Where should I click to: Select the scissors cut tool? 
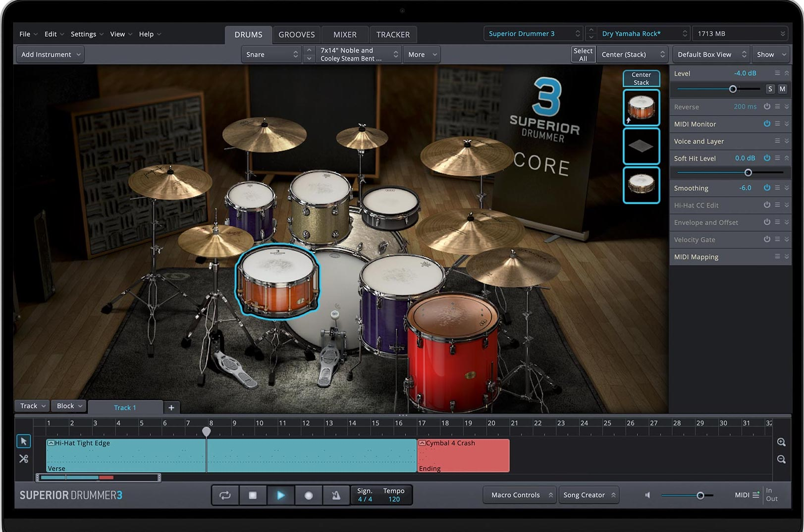[24, 459]
